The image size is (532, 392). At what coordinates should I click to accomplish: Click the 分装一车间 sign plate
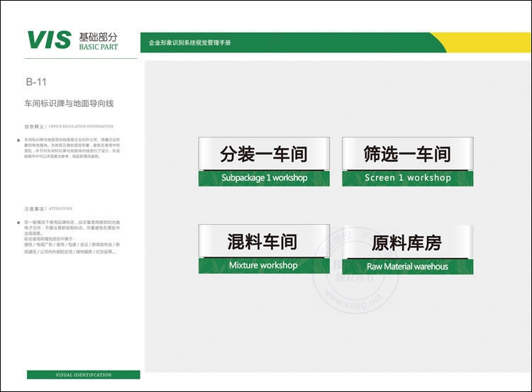pyautogui.click(x=264, y=154)
